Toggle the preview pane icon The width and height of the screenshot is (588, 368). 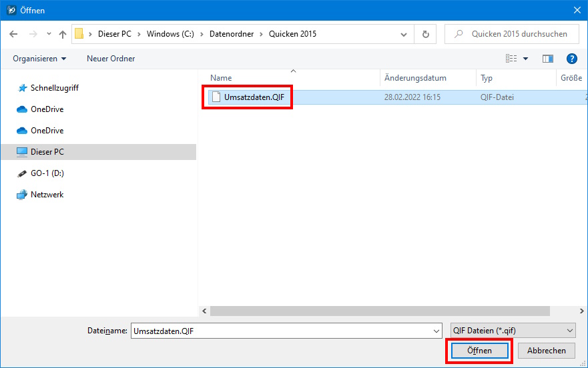coord(548,59)
